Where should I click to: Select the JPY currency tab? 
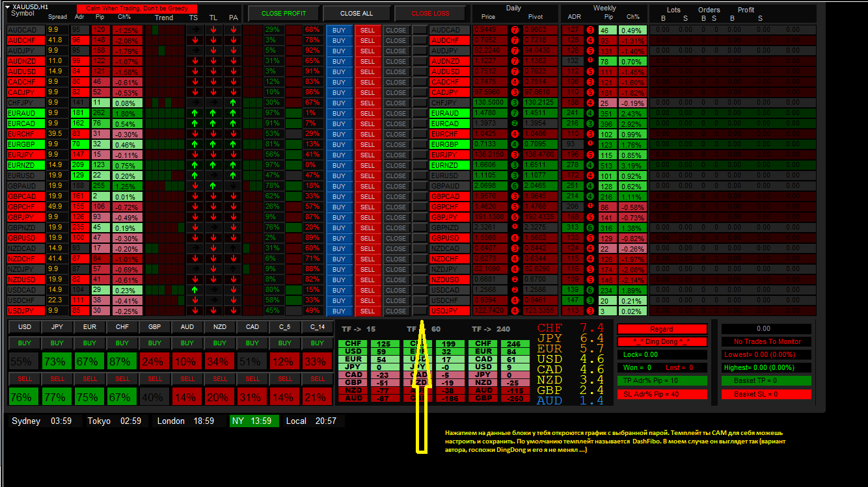coord(57,327)
